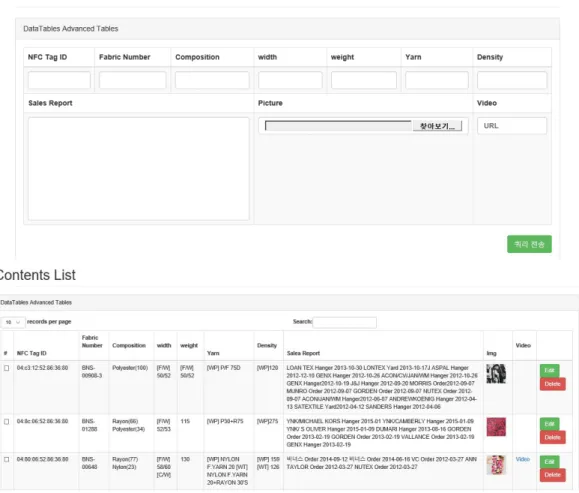Edit the BNS-01288 record
Viewport: 579px width, 493px height.
[549, 424]
